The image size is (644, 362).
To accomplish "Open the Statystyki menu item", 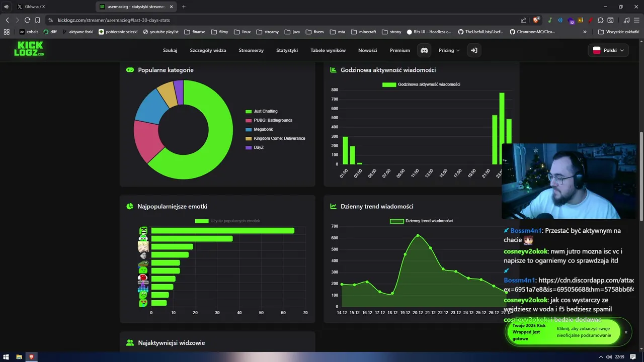I will (x=287, y=50).
